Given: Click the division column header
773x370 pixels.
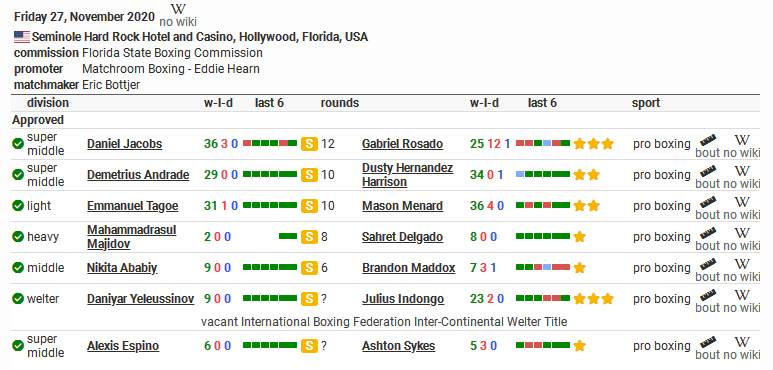Looking at the screenshot, I should tap(48, 103).
